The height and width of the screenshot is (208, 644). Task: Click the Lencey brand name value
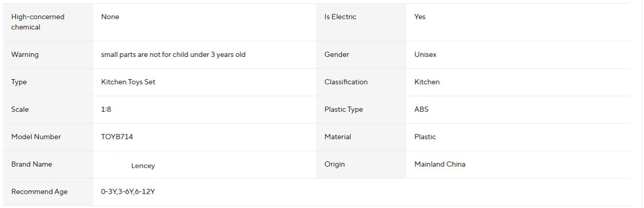(x=142, y=166)
